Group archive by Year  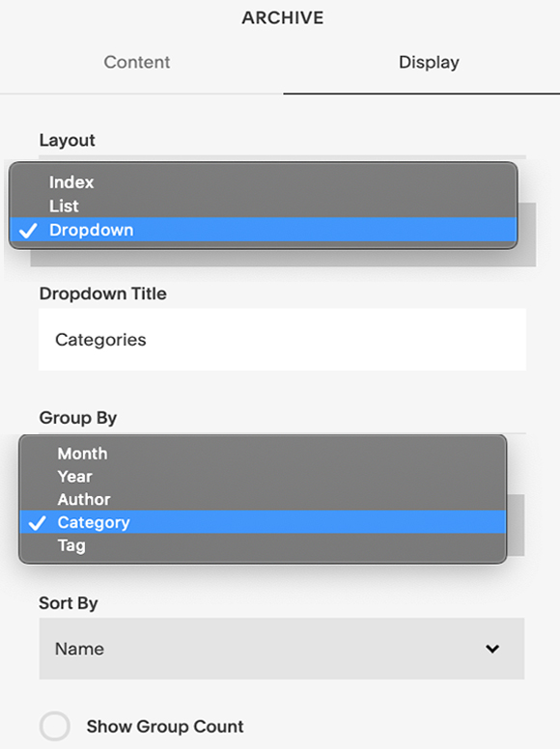point(263,476)
